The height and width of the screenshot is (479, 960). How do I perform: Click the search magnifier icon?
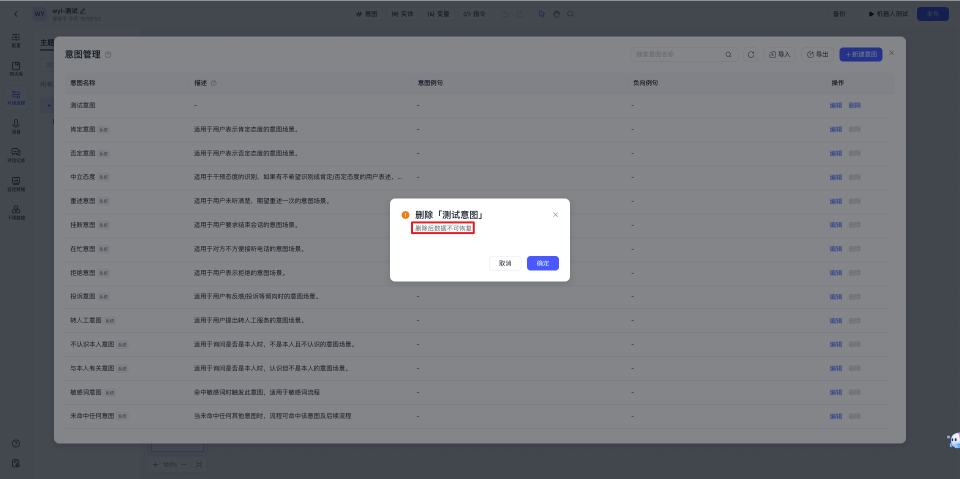pyautogui.click(x=728, y=54)
